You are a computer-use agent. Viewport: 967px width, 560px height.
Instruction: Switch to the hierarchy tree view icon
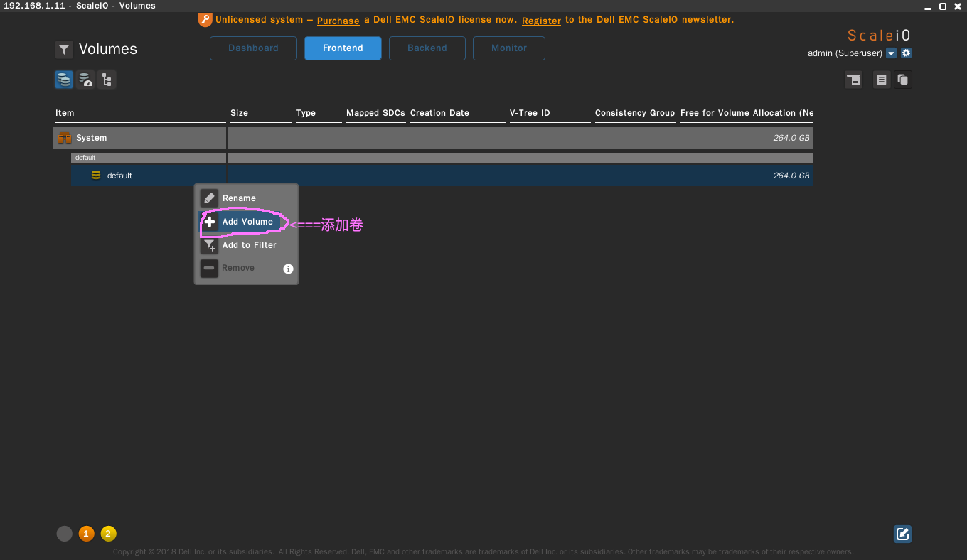107,80
